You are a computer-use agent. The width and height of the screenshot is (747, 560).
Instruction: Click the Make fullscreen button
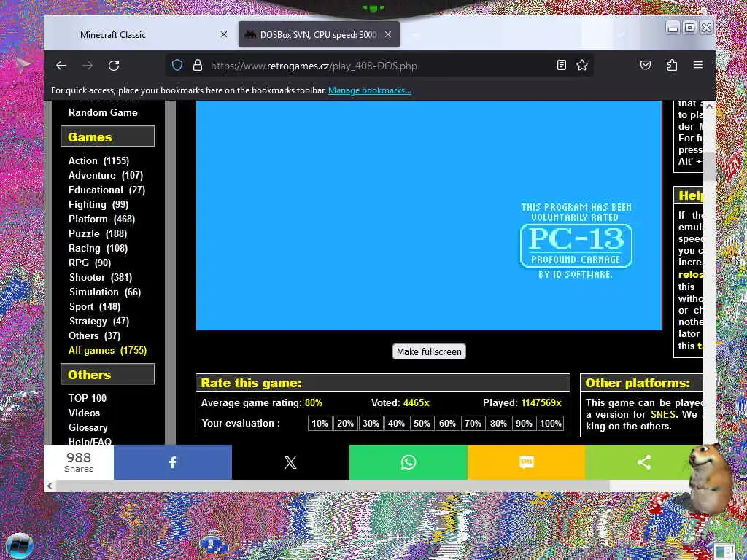[429, 351]
